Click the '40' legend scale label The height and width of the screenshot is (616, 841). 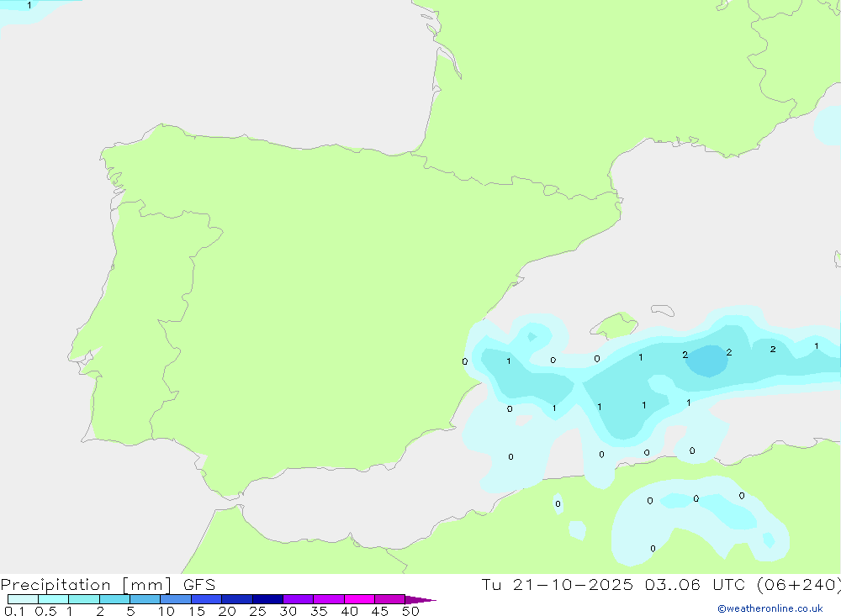pos(350,611)
